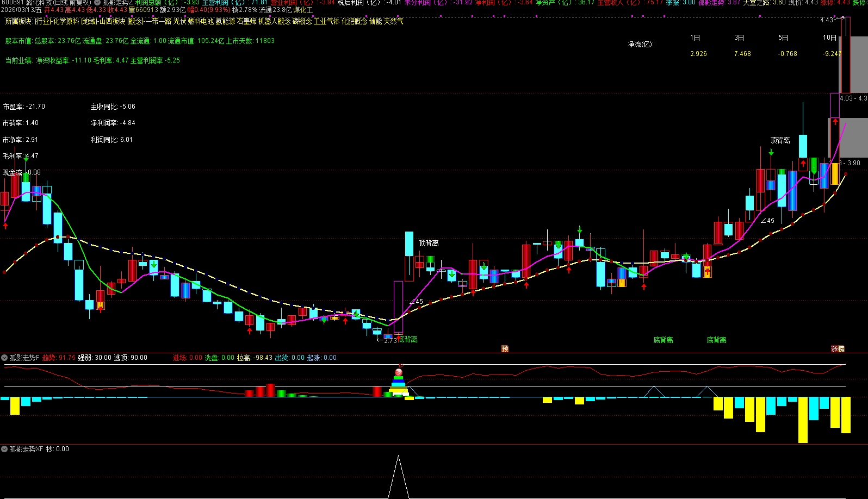Click the 出货: 0.00 indicator value
The image size is (868, 499).
click(x=290, y=358)
